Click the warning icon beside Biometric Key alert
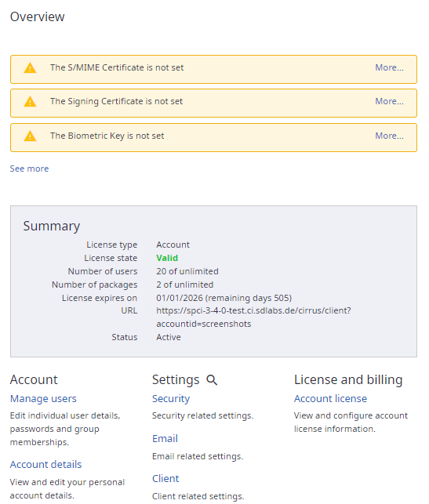The height and width of the screenshot is (504, 429). pos(30,136)
